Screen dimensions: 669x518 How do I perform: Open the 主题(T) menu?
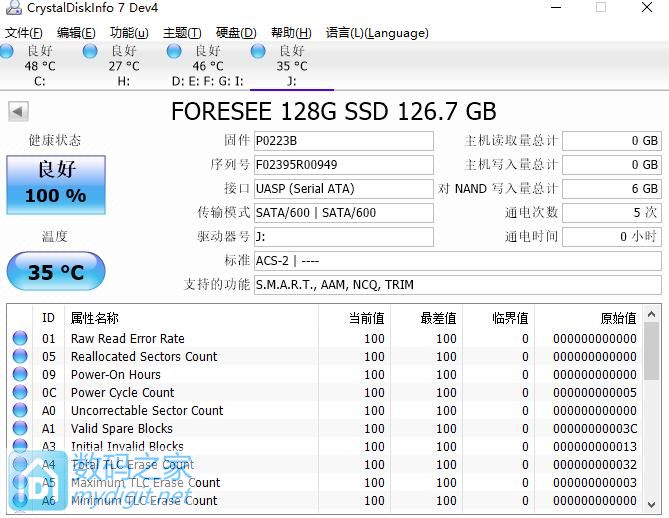pyautogui.click(x=182, y=33)
